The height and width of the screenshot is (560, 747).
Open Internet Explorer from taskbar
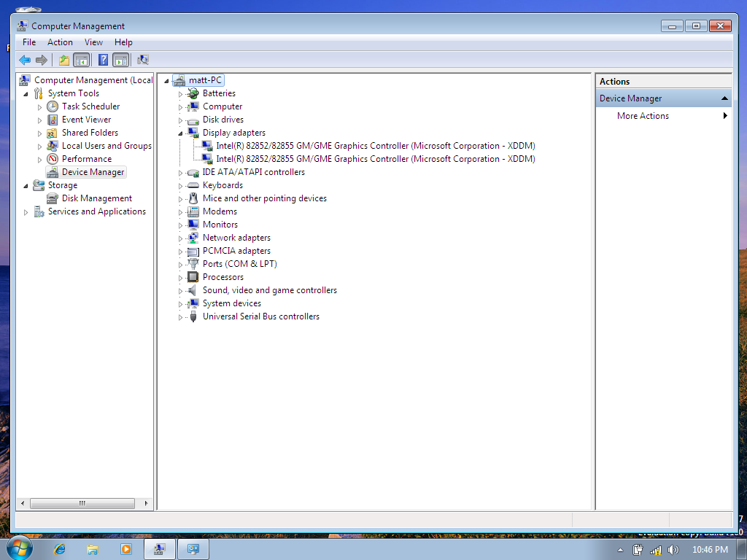[60, 549]
